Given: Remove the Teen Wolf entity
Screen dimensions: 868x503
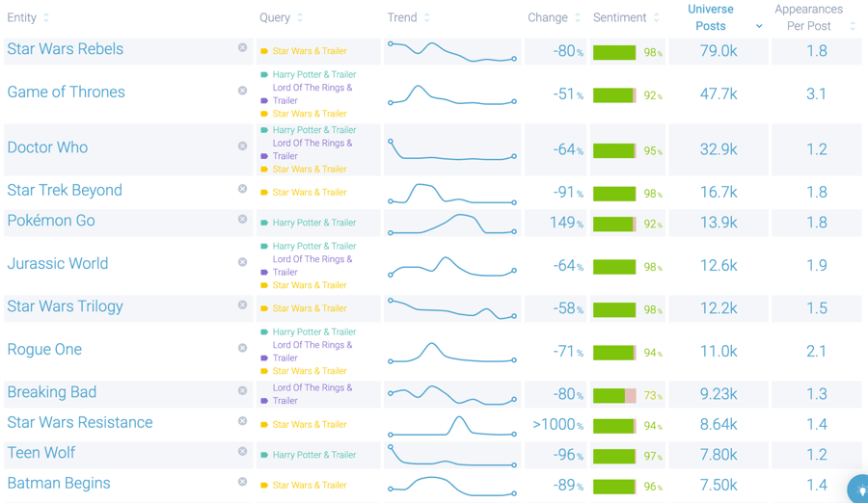Looking at the screenshot, I should 242,451.
